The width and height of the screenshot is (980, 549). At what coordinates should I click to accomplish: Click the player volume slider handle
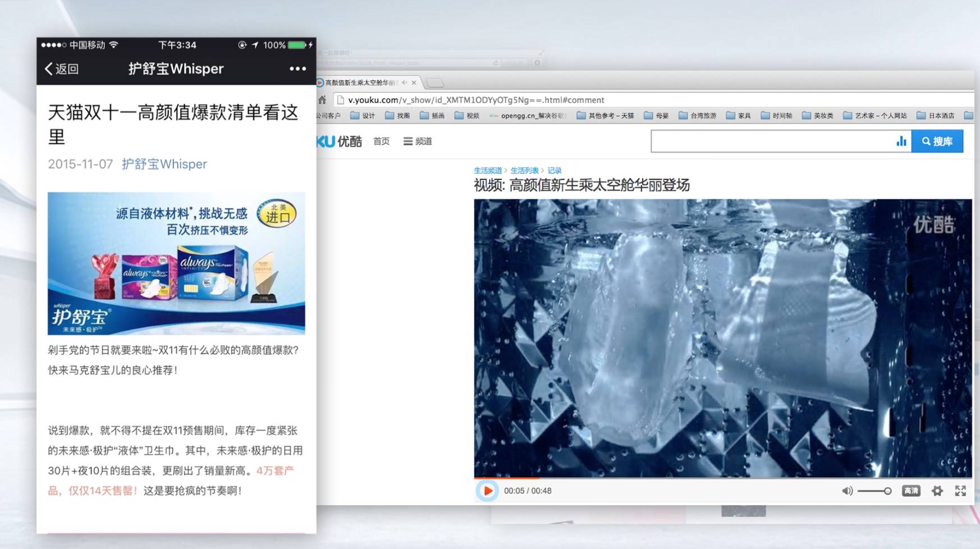click(887, 491)
